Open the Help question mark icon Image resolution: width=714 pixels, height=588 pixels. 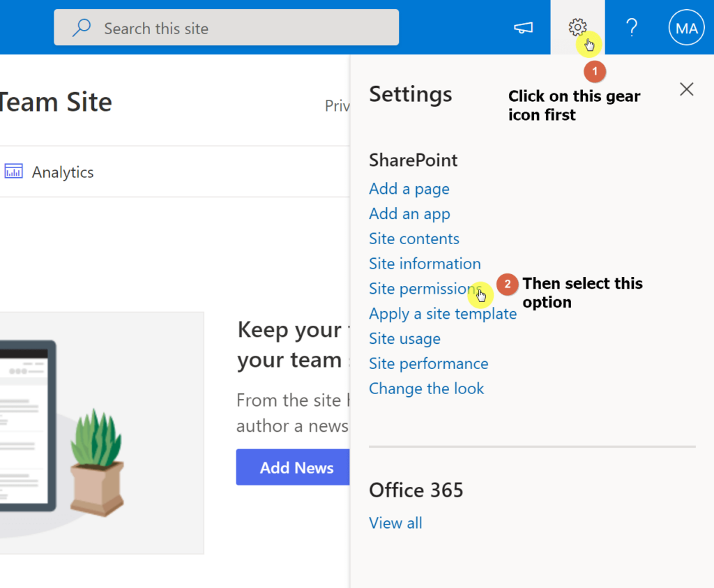pyautogui.click(x=632, y=28)
